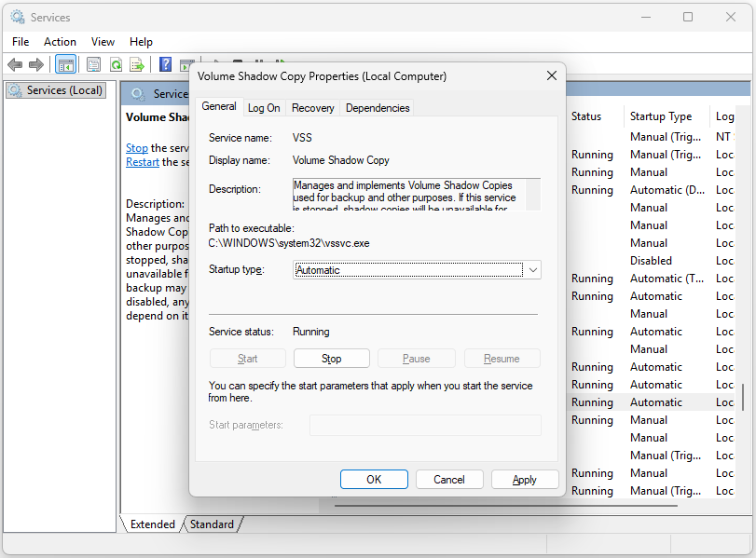
Task: Open the File menu
Action: pos(21,42)
